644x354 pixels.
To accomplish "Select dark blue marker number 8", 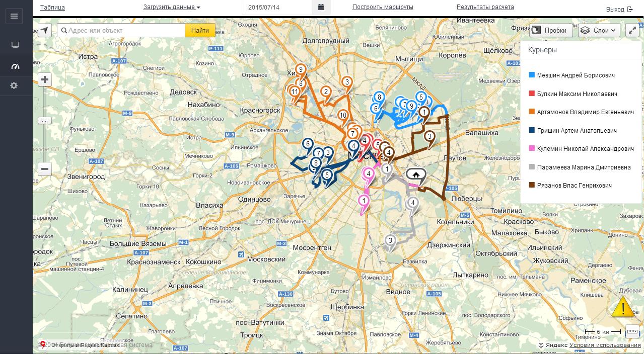I will pos(316,163).
